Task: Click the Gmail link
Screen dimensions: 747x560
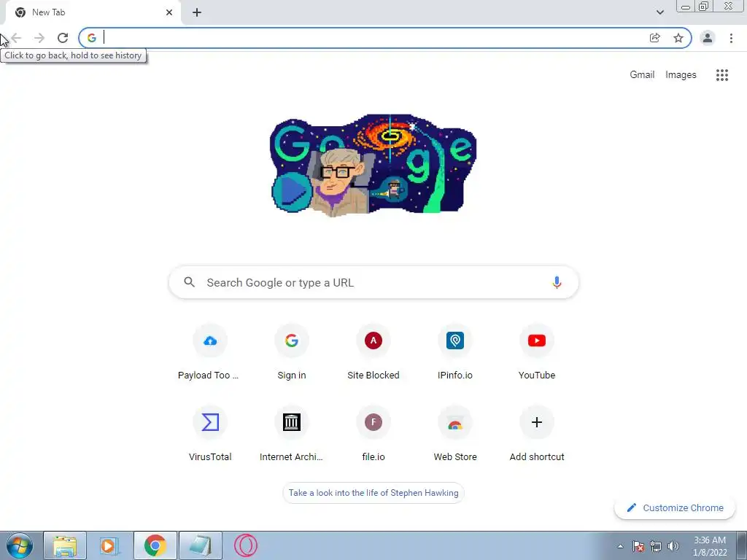Action: coord(642,75)
